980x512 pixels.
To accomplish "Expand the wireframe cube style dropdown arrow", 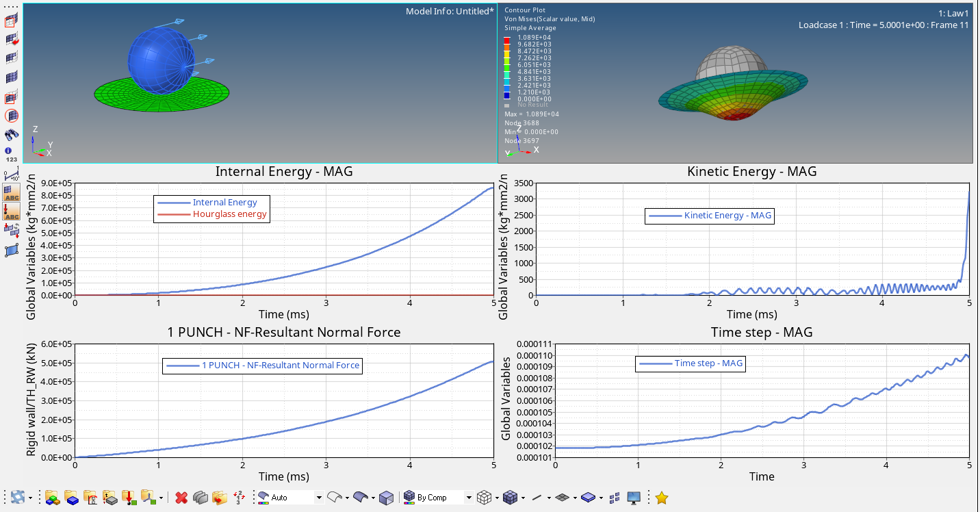I will (x=496, y=498).
